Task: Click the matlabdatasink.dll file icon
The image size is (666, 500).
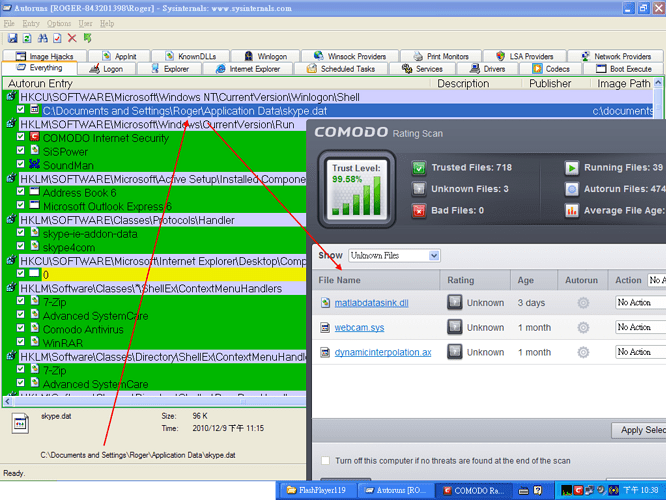Action: click(325, 302)
